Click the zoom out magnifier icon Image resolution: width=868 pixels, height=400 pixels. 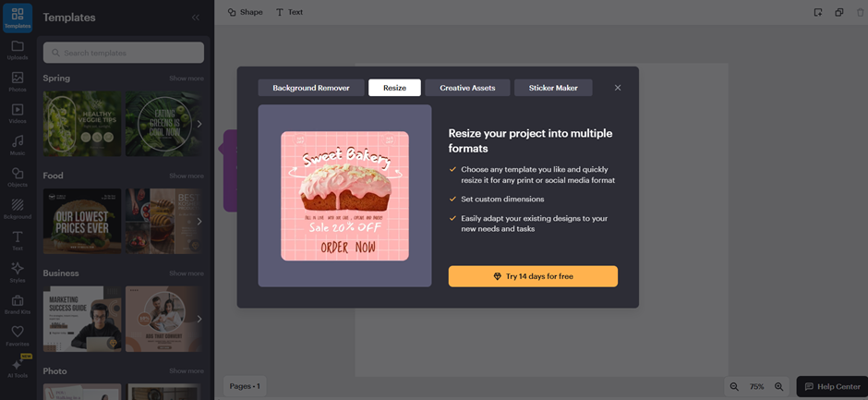(x=734, y=386)
